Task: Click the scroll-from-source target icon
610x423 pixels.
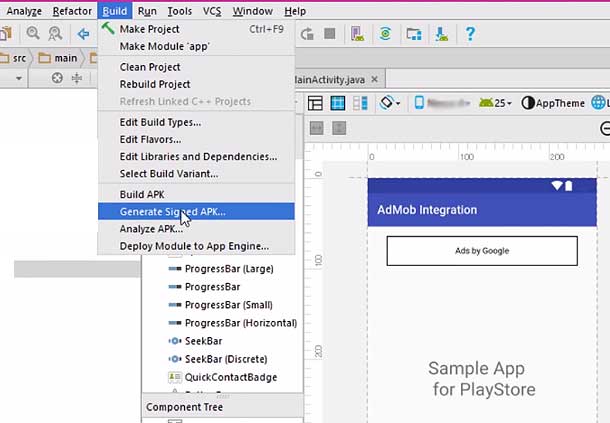Action: click(x=57, y=78)
